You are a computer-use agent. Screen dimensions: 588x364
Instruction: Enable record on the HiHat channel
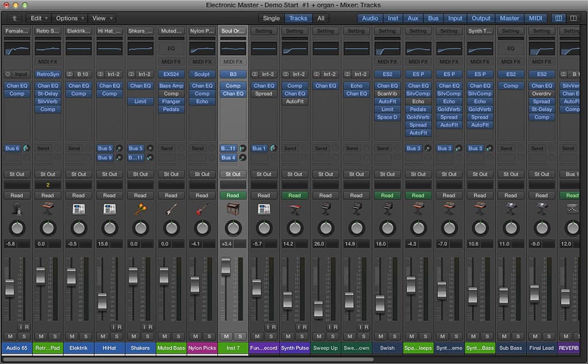(x=119, y=327)
